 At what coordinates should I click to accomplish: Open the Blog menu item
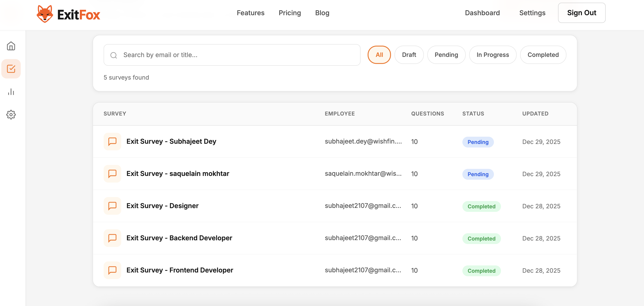[322, 13]
